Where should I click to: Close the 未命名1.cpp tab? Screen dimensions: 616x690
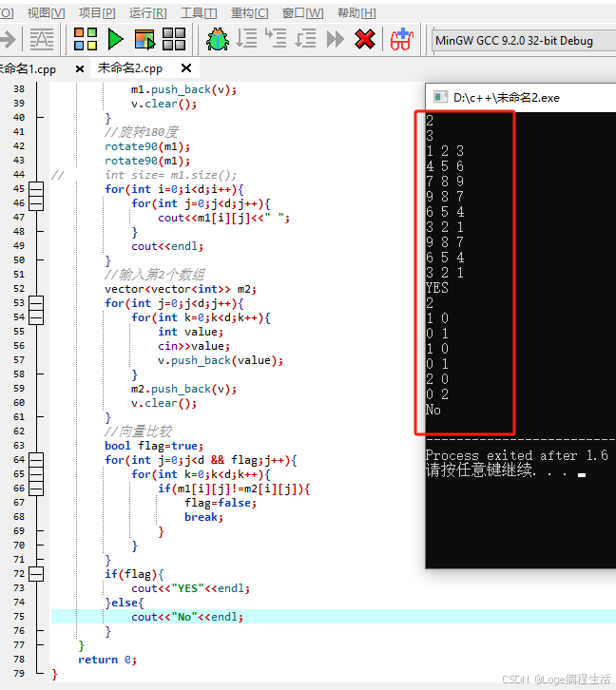80,68
